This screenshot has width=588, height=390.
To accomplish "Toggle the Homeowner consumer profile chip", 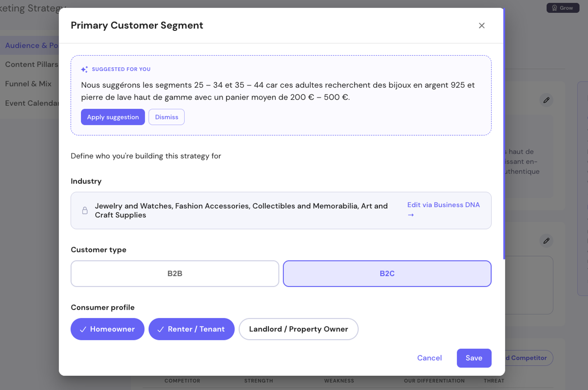I will pos(107,329).
